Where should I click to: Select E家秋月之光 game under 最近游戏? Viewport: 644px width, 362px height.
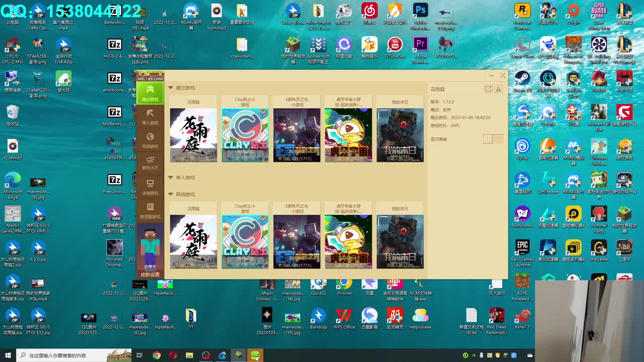(297, 135)
